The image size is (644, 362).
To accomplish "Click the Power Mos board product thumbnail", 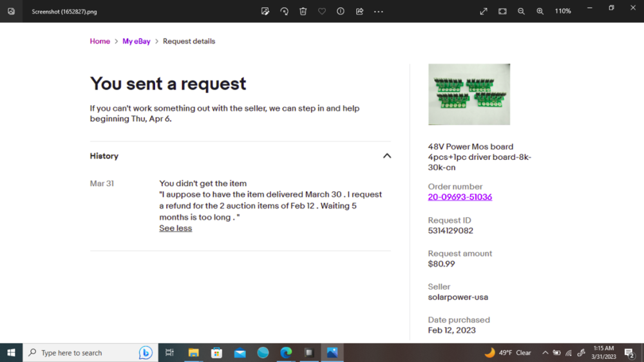I will tap(469, 94).
